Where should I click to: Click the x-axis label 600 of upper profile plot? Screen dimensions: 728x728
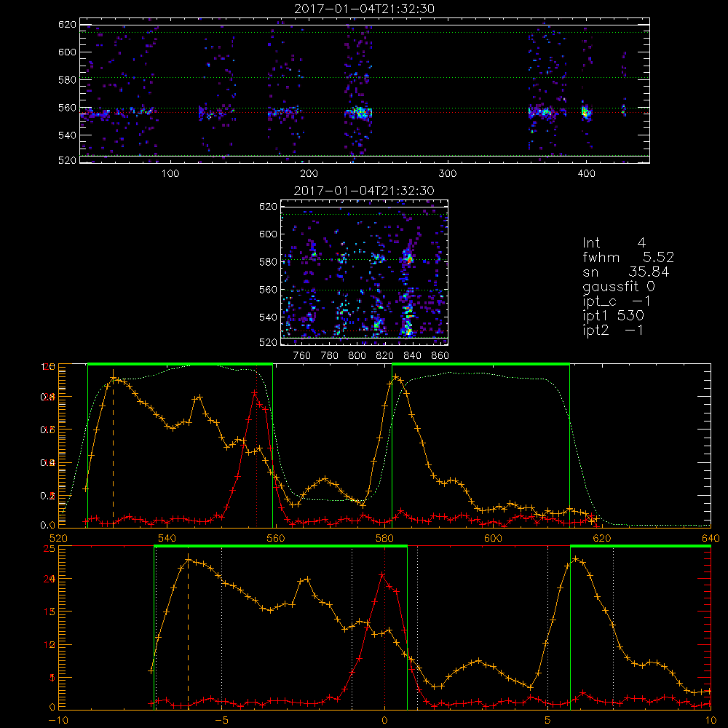[493, 539]
